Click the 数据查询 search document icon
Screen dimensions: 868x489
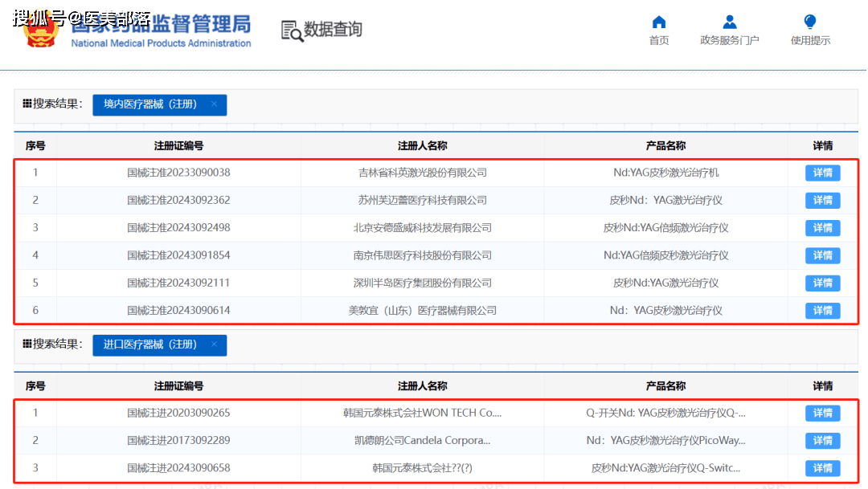tap(291, 31)
